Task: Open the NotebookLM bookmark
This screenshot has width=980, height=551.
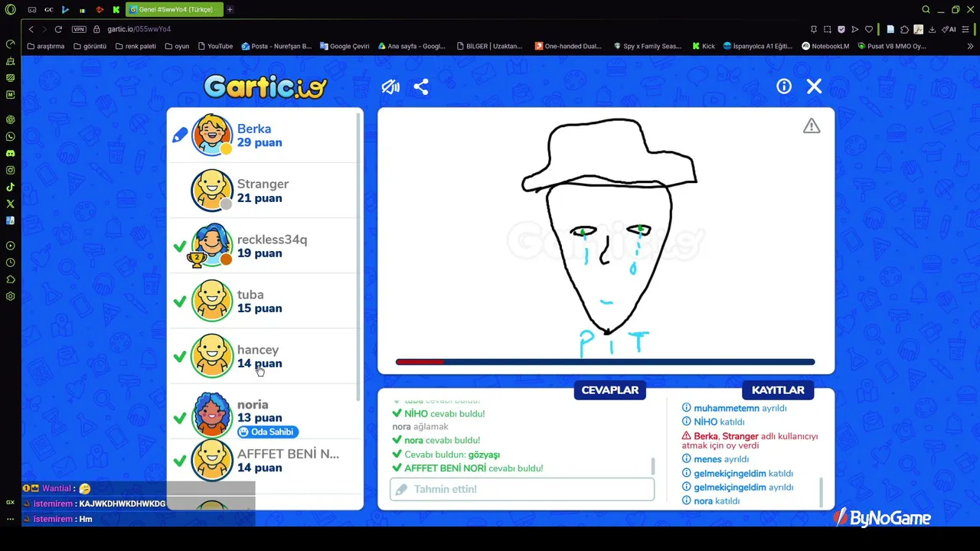Action: (825, 46)
